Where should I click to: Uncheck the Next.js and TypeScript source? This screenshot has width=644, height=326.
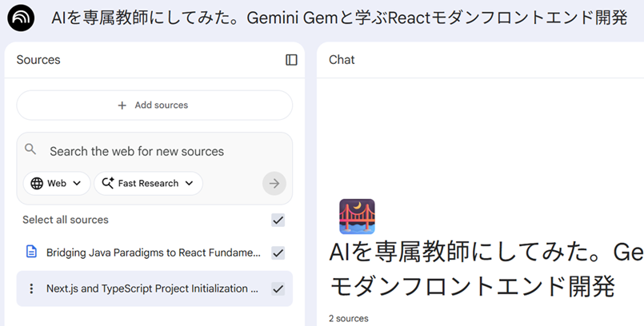point(278,288)
